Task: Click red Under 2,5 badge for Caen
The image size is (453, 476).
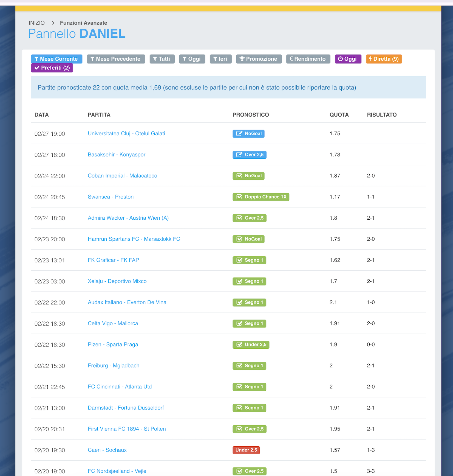Action: pyautogui.click(x=246, y=450)
